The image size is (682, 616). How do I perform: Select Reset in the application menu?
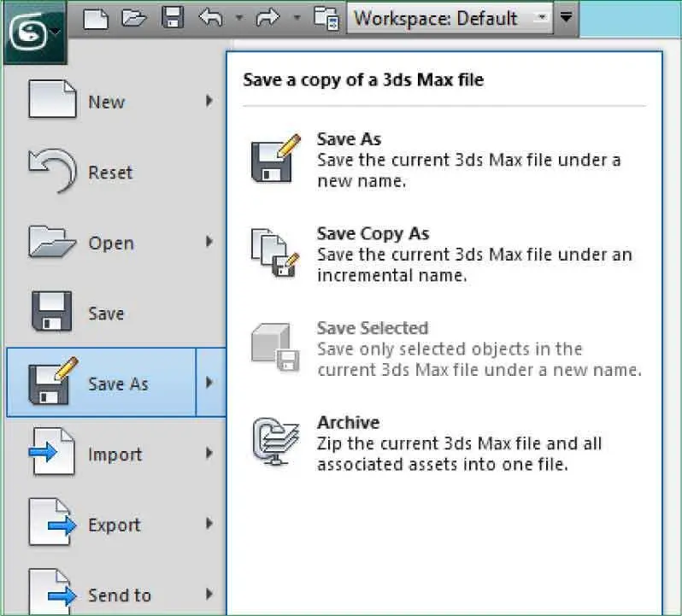click(x=109, y=173)
